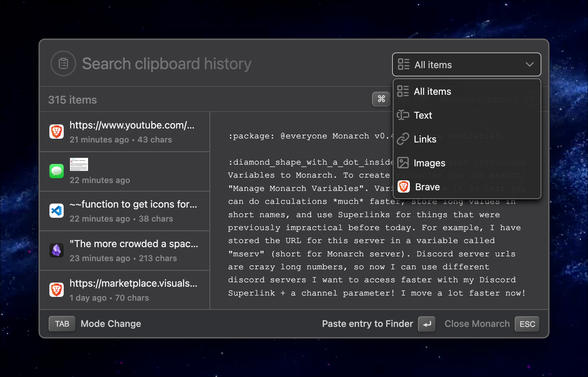Screen dimensions: 588x377
Task: Click the Command key shortcut button
Action: point(381,99)
